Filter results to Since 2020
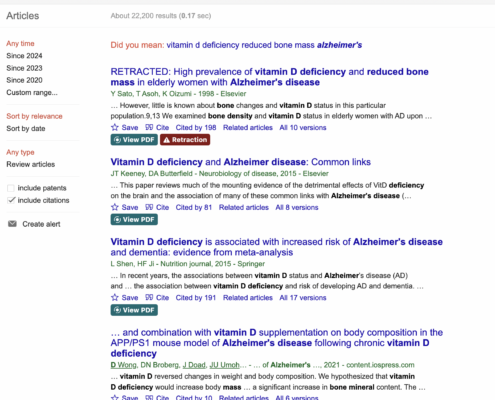The height and width of the screenshot is (400, 495). (24, 80)
